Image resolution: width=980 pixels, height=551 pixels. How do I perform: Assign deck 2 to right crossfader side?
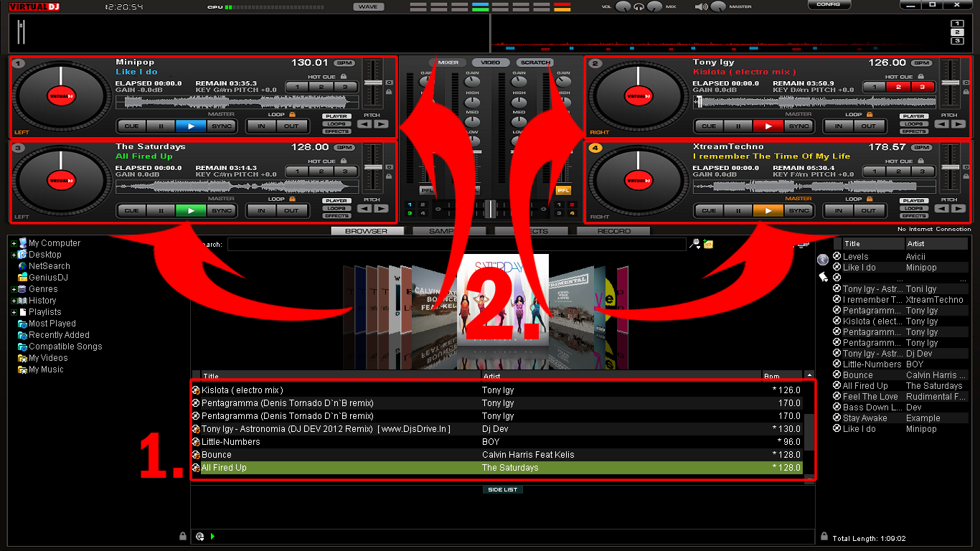pos(573,204)
